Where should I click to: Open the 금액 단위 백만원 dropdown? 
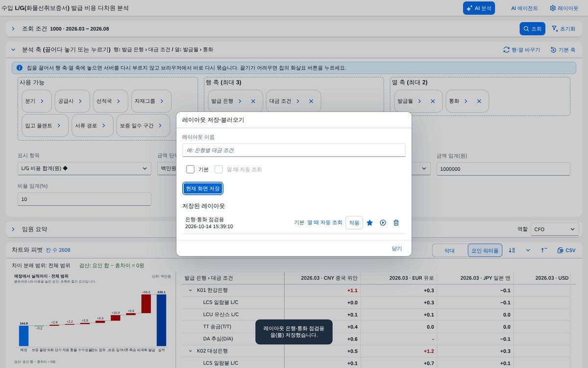coord(167,169)
